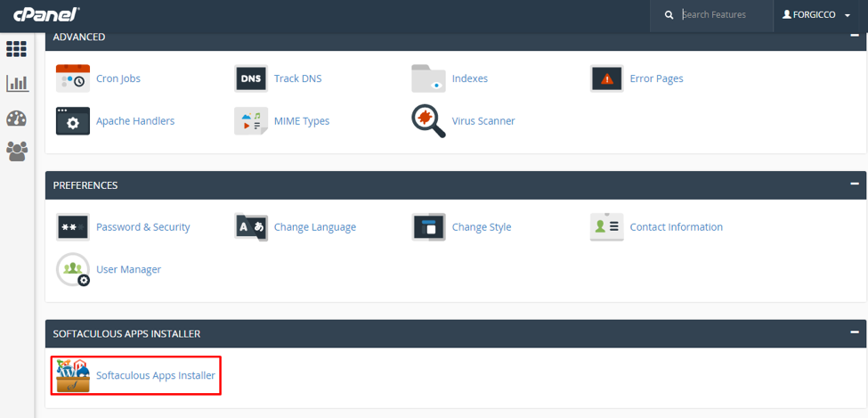Click the Apache Handlers gear icon
Viewport: 868px width, 418px height.
(x=73, y=121)
